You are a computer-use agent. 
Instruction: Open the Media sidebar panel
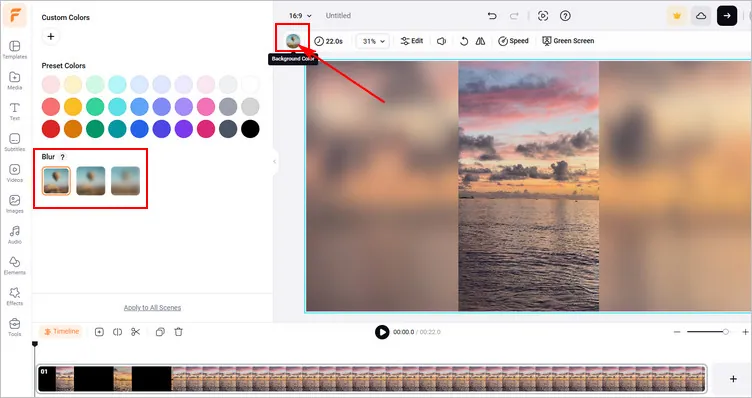pos(15,81)
